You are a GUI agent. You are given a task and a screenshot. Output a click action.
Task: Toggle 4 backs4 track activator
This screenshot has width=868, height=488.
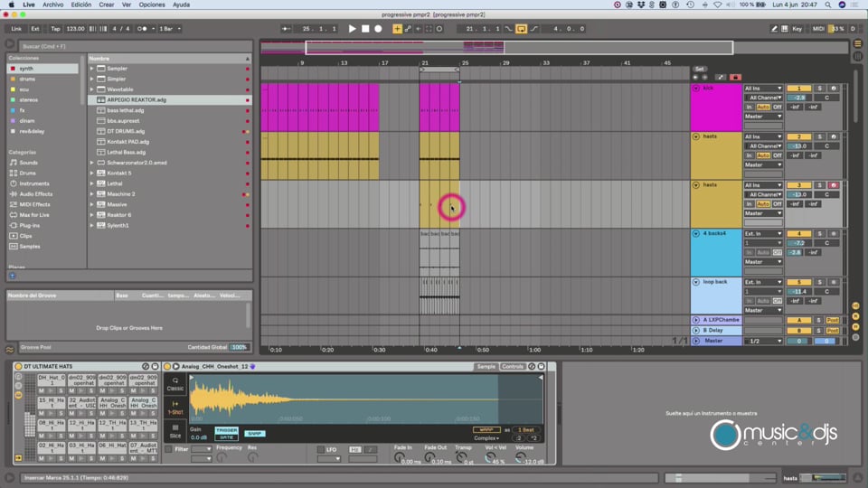point(798,234)
